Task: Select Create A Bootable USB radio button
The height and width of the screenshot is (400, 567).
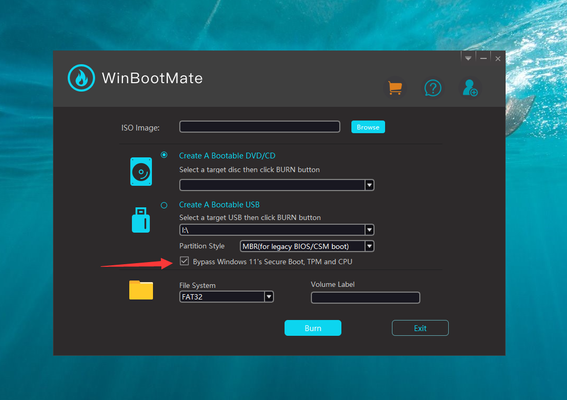Action: tap(164, 205)
